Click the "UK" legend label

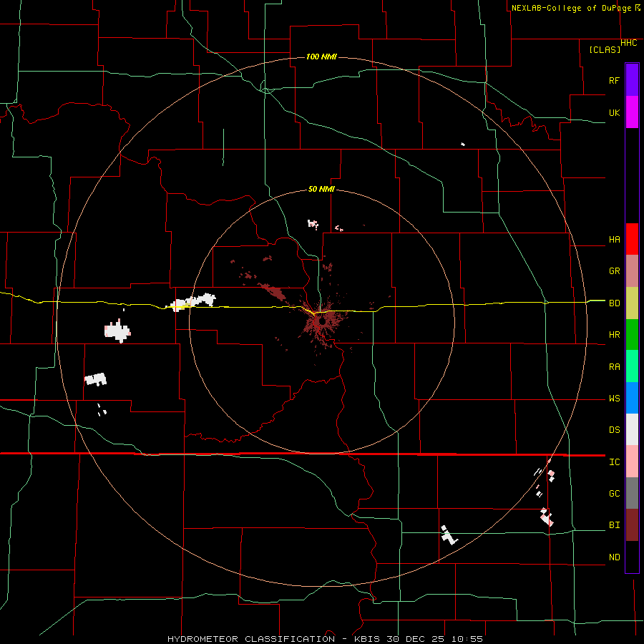(x=614, y=112)
